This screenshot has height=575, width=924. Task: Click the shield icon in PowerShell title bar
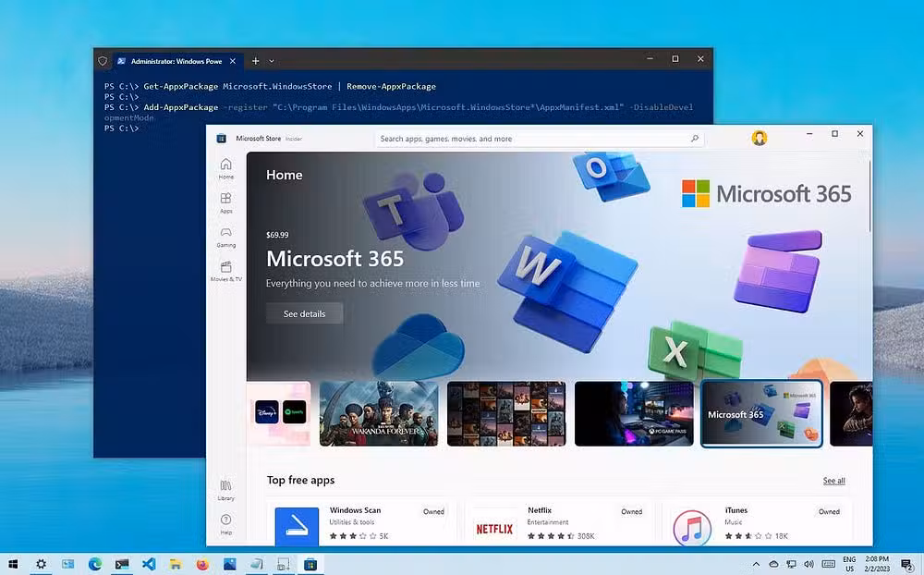click(103, 61)
